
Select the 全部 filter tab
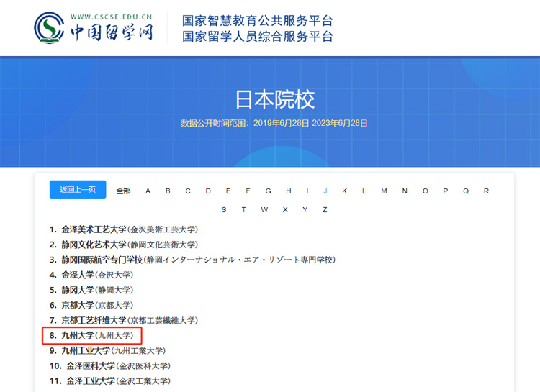pos(123,191)
